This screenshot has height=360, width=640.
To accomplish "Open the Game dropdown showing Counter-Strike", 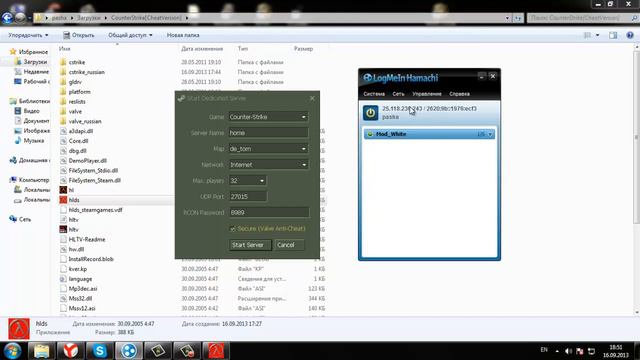I will pos(268,117).
